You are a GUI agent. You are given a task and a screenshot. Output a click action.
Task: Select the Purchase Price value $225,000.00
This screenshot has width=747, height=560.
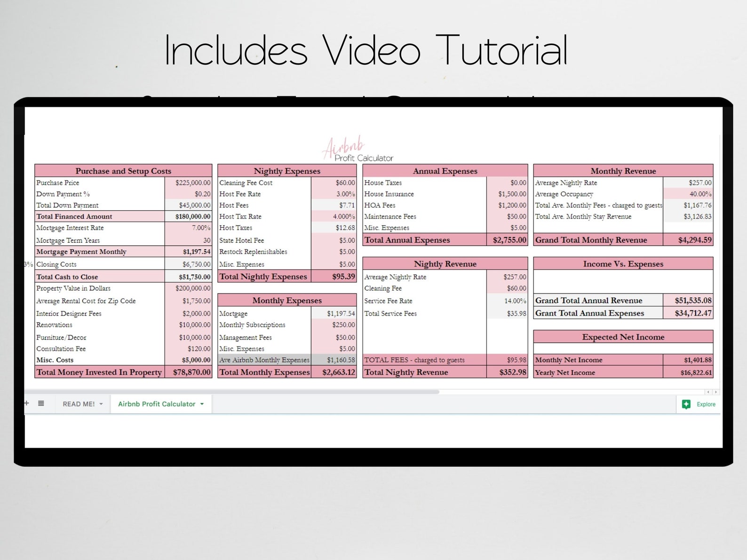point(188,183)
